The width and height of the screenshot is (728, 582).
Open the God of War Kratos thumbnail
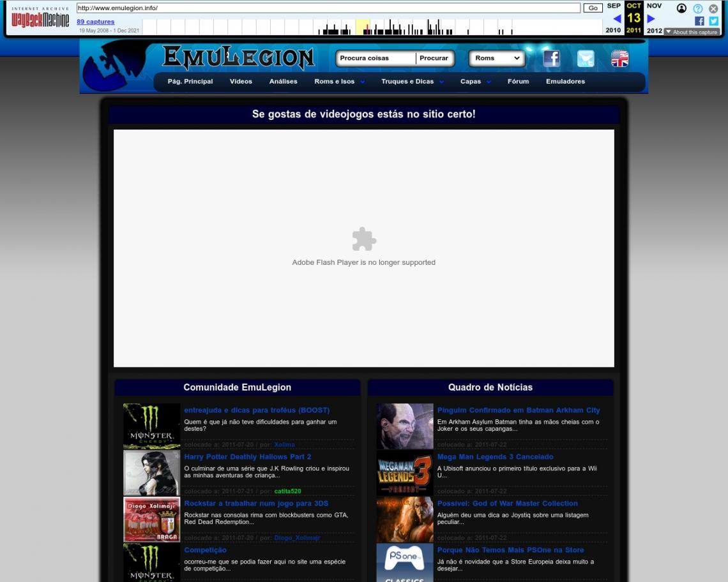click(405, 519)
